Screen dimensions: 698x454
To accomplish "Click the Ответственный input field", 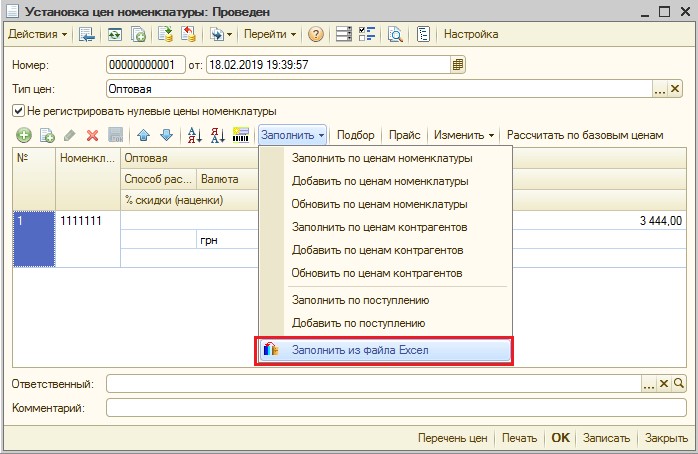I will [x=374, y=383].
